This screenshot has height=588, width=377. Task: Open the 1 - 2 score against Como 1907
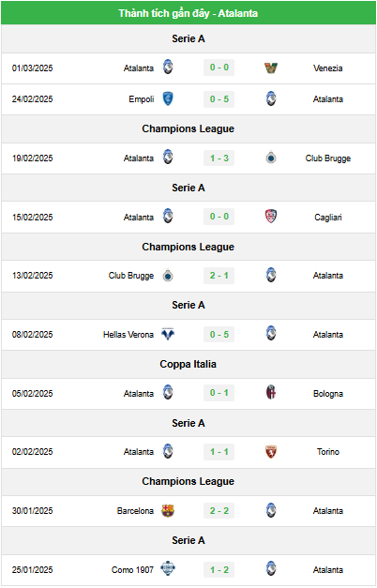(x=219, y=570)
